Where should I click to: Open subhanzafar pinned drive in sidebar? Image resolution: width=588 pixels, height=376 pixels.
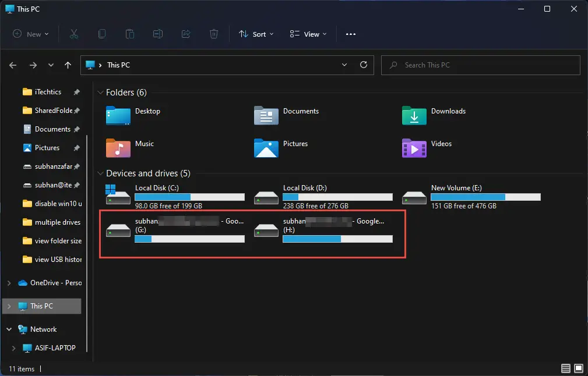click(x=53, y=166)
